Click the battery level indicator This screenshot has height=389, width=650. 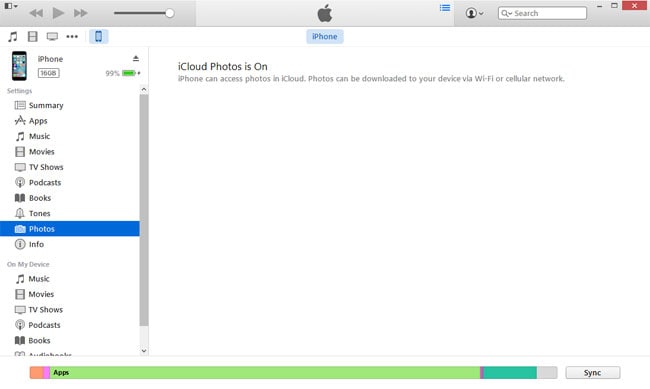point(129,73)
